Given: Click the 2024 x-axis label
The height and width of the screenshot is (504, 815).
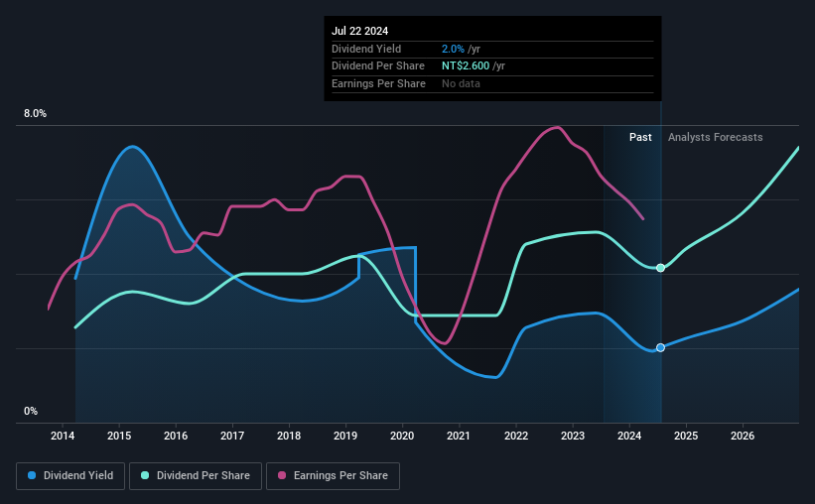Looking at the screenshot, I should pos(629,436).
